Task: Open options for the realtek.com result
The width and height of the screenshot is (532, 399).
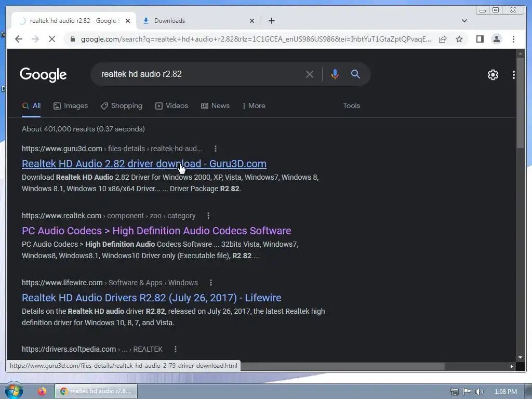Action: click(x=208, y=216)
